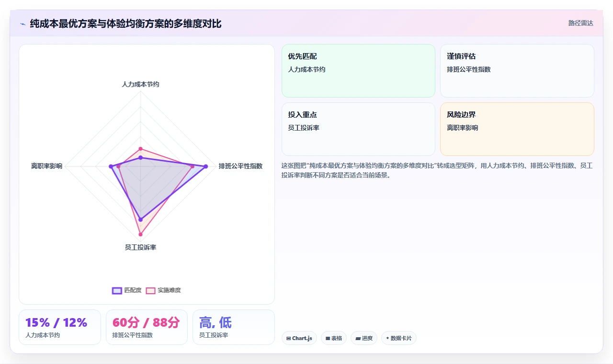Viewport: 613px width, 364px height.
Task: Toggle the 匹配度 legend item
Action: click(x=127, y=290)
